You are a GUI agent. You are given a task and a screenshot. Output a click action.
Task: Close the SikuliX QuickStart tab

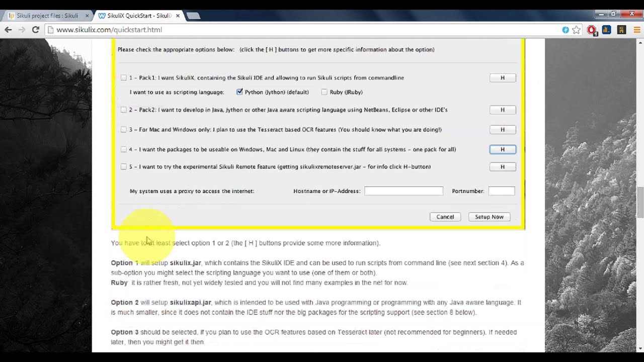[x=178, y=16]
